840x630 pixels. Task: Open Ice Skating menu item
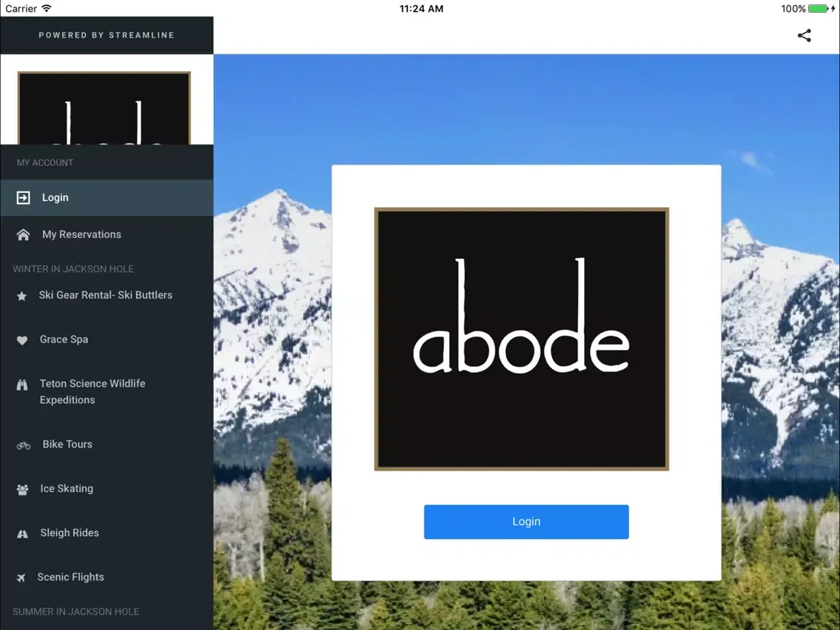point(106,489)
